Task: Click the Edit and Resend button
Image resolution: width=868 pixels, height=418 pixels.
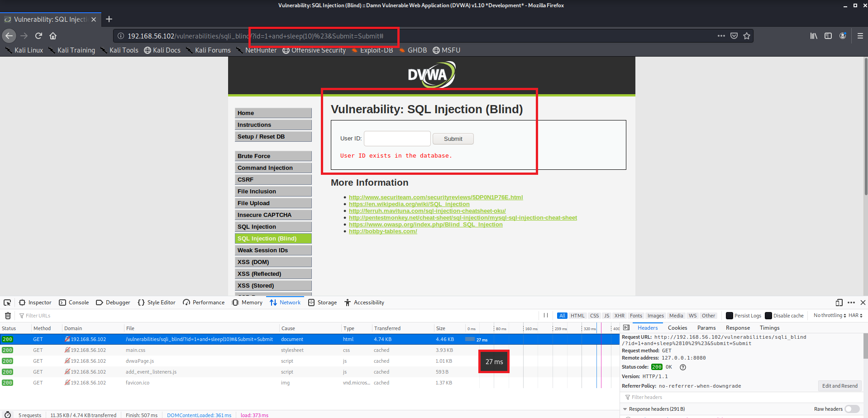Action: (839, 386)
